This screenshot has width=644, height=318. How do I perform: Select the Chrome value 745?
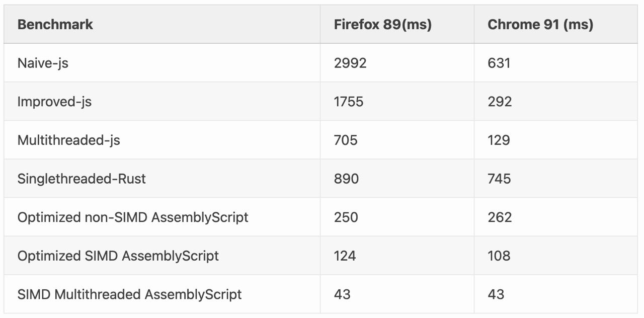coord(499,179)
